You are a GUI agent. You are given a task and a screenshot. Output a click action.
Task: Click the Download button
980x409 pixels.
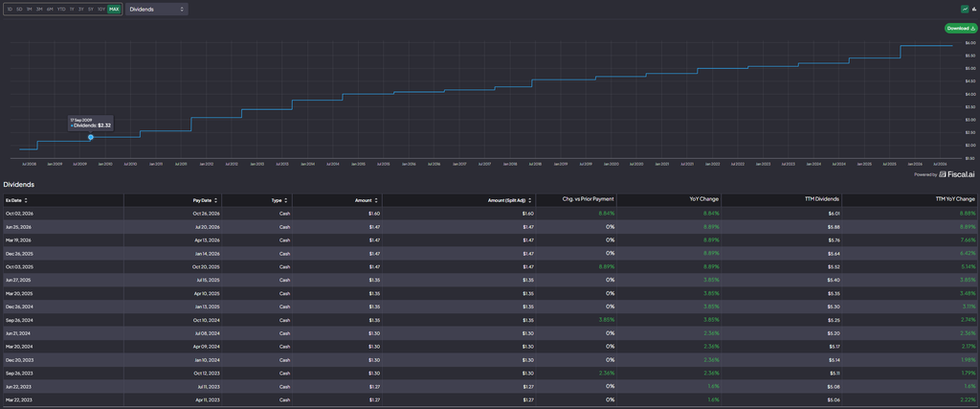(x=961, y=28)
